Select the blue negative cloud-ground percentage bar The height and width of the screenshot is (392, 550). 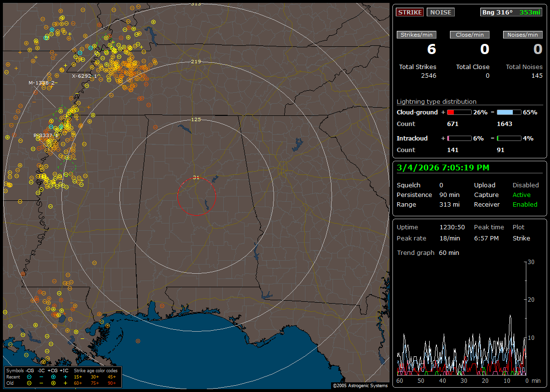click(509, 112)
